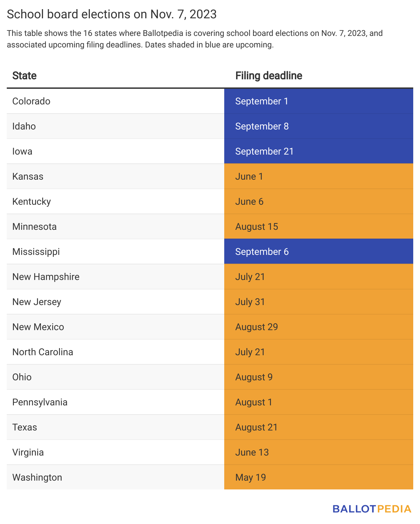Click the Filing deadline column header
Screen dimensions: 420x524
[x=269, y=76]
